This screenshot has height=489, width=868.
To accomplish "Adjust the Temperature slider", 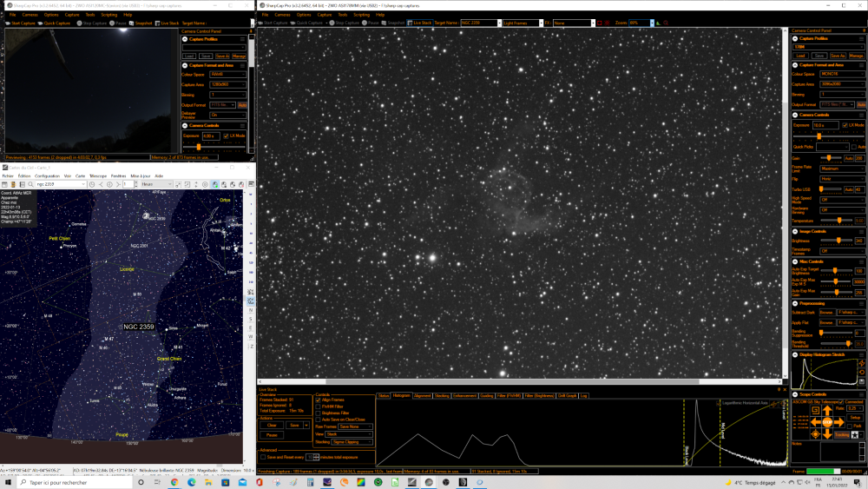I will 837,221.
